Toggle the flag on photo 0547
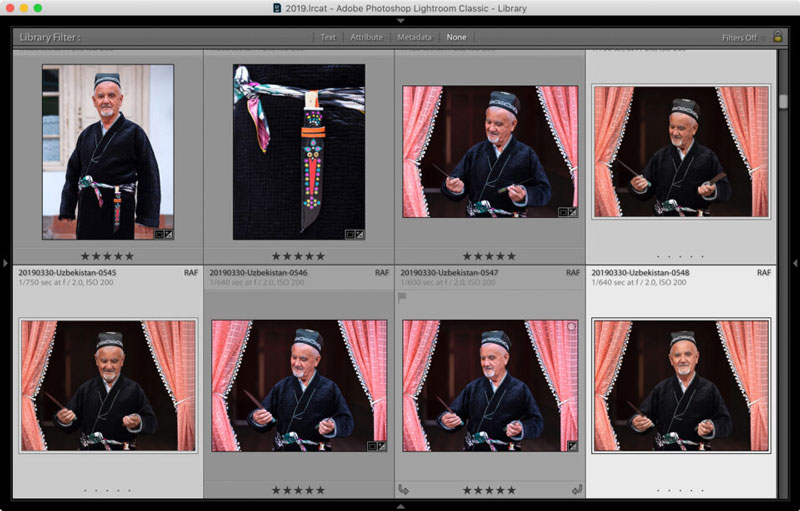The height and width of the screenshot is (511, 800). (x=403, y=297)
